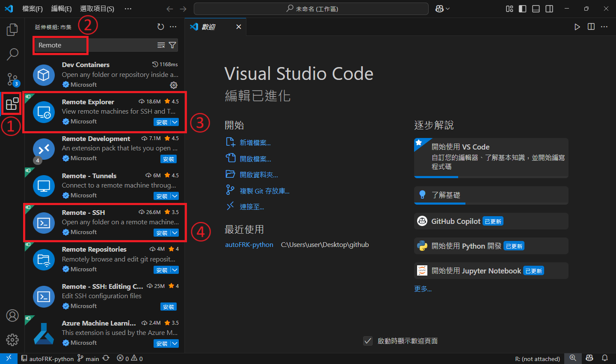Show more walkthroughs (更多) link
The width and height of the screenshot is (616, 364).
point(423,289)
